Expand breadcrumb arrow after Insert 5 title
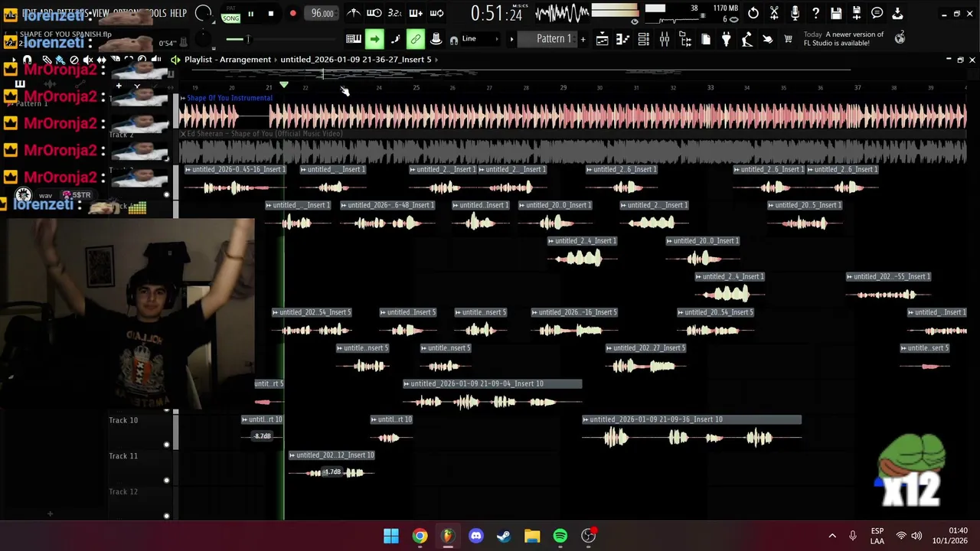 point(436,60)
